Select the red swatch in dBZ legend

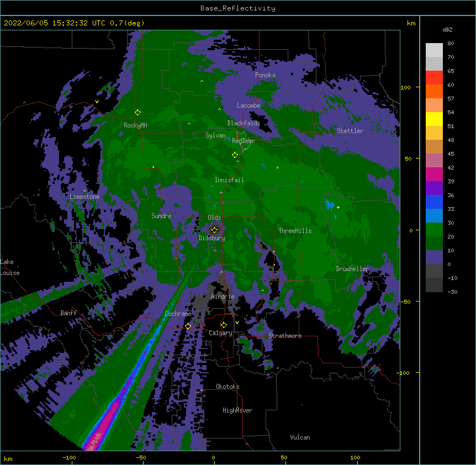[434, 77]
